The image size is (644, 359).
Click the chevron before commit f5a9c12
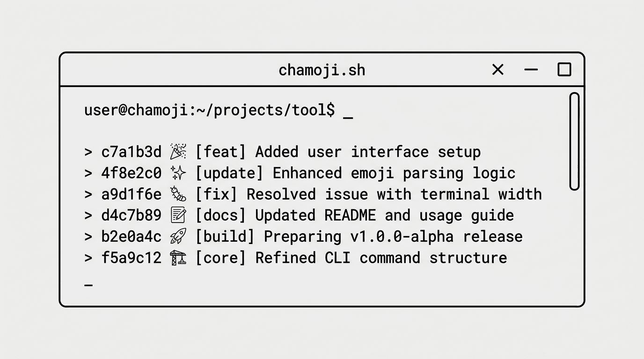point(88,258)
